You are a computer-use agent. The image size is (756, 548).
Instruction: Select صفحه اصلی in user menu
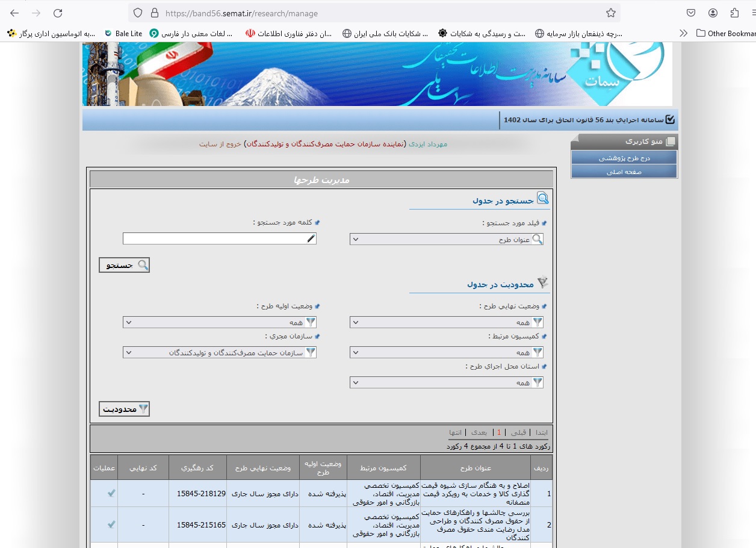pos(624,172)
